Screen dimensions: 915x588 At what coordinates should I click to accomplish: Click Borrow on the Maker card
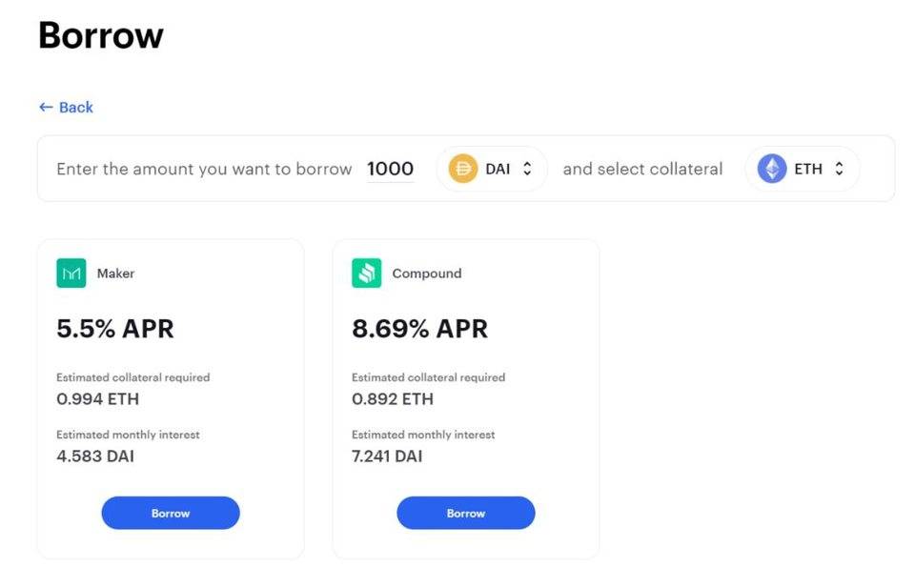tap(171, 513)
